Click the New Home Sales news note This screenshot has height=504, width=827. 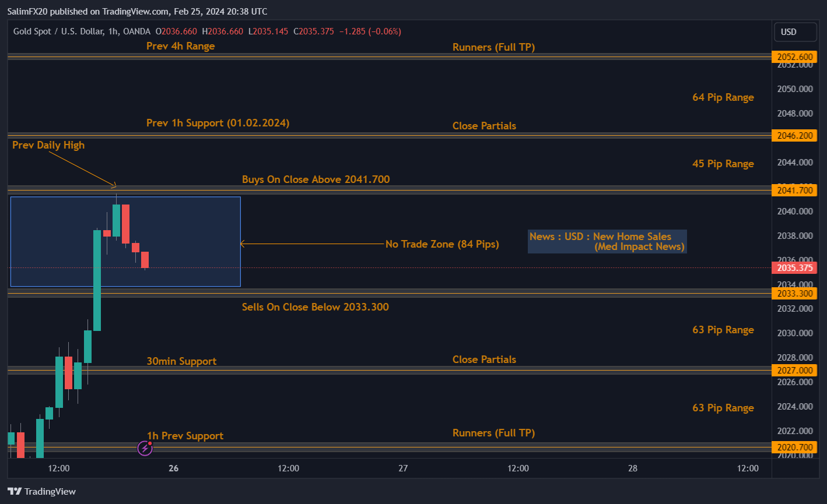coord(607,241)
